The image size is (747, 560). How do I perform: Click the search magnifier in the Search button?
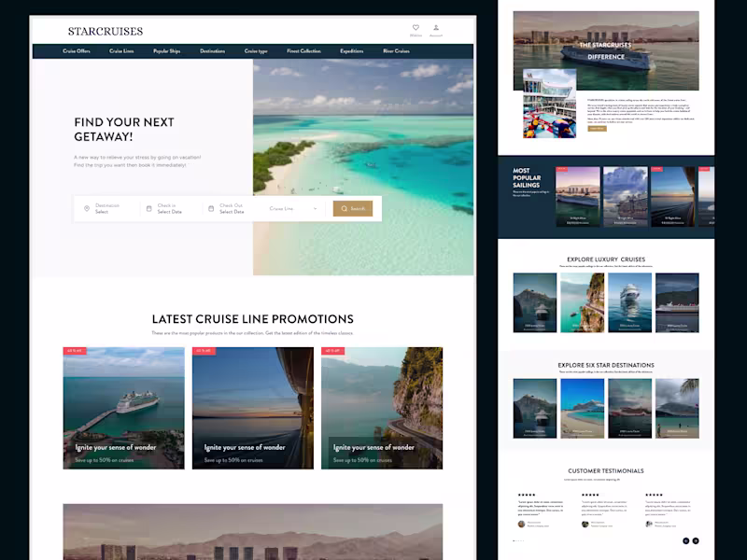tap(345, 208)
